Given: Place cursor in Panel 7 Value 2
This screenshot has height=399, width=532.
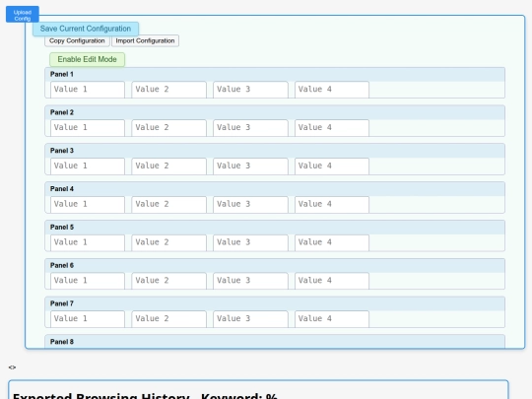Looking at the screenshot, I should [x=169, y=319].
